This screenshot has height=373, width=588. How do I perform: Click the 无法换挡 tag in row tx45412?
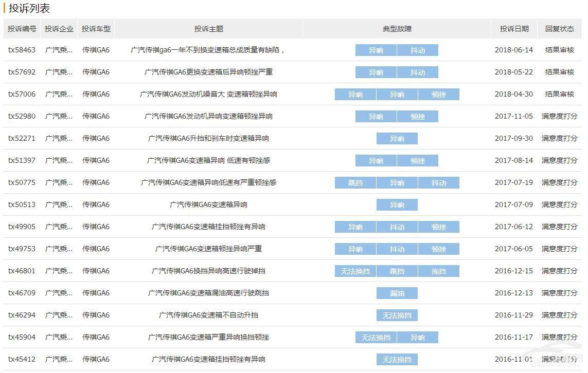click(x=397, y=360)
